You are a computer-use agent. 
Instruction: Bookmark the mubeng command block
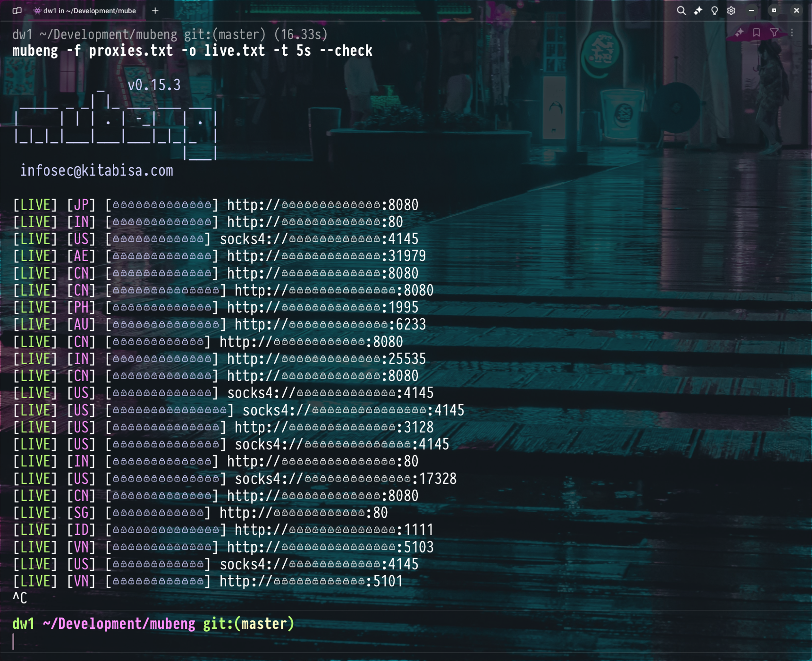click(756, 33)
